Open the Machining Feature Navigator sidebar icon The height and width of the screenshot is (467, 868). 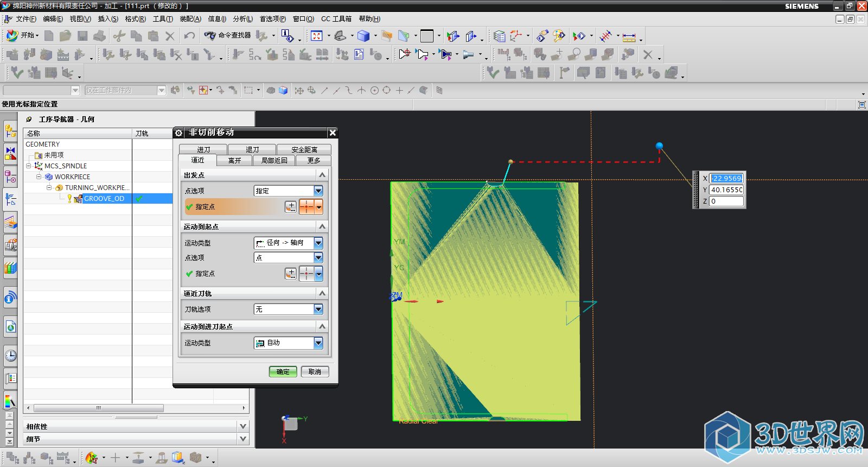[x=10, y=222]
